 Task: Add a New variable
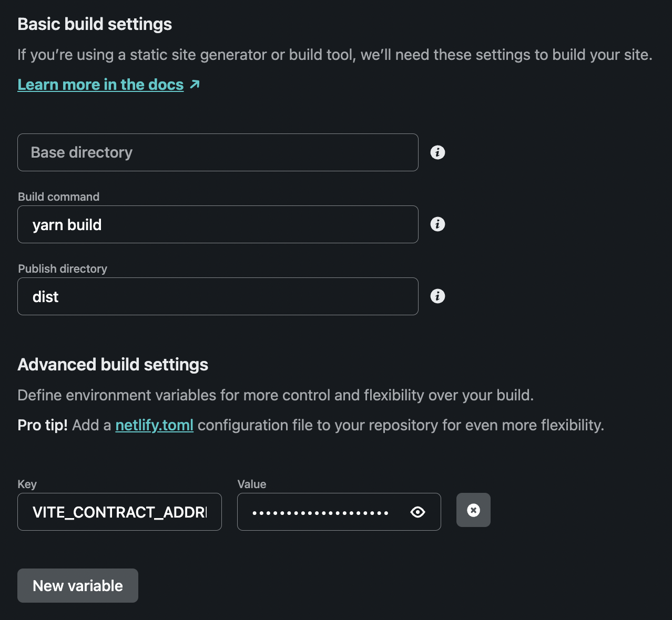[78, 585]
